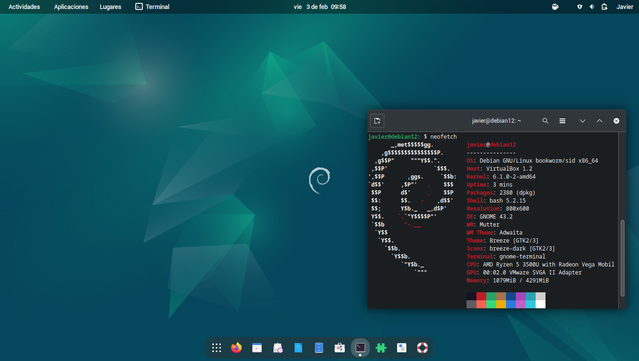Open the LibreOffice Writer document icon
Screen dimensions: 639x361
[298, 348]
